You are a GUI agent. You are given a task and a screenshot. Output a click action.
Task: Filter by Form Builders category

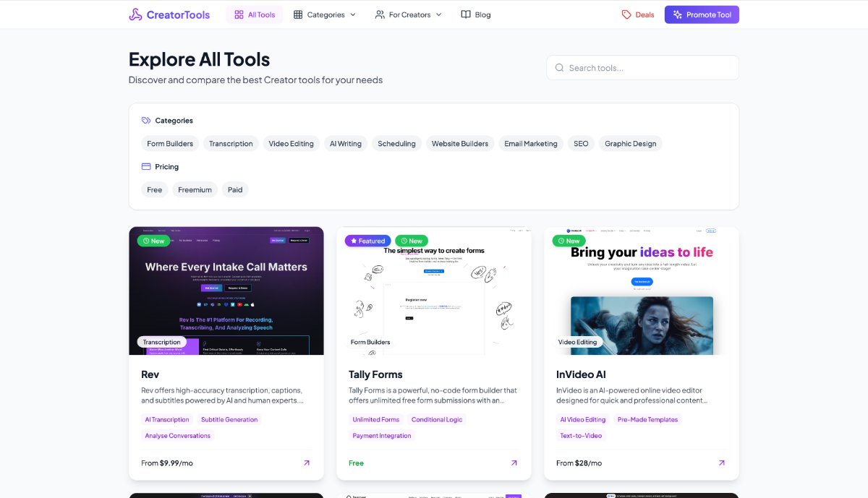pyautogui.click(x=170, y=144)
